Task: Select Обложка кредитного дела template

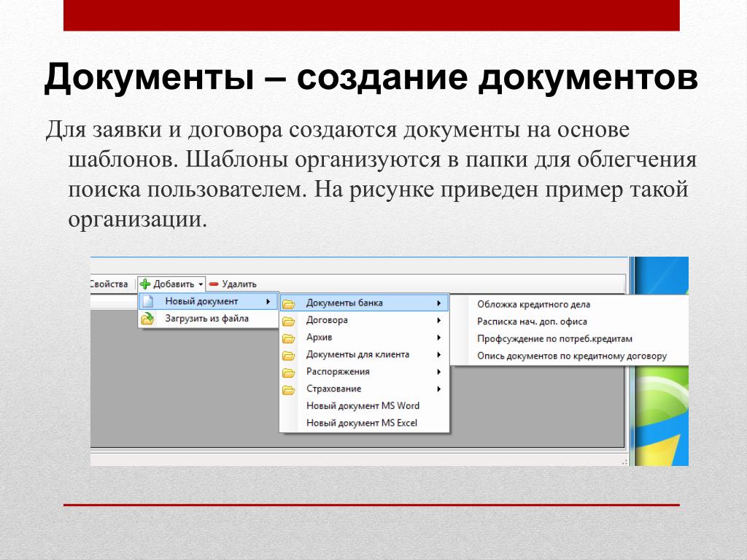Action: pos(570,304)
